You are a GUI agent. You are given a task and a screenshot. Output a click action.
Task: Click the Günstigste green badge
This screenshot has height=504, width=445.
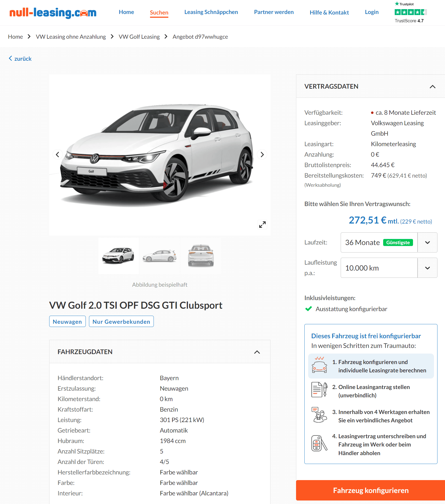click(x=398, y=243)
